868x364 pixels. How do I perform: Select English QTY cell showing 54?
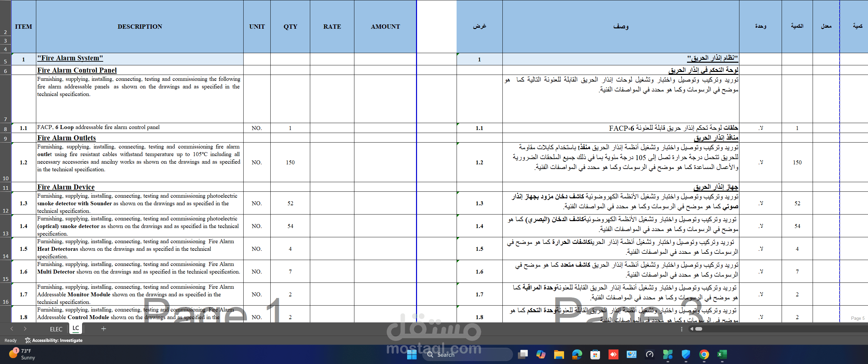pyautogui.click(x=290, y=226)
